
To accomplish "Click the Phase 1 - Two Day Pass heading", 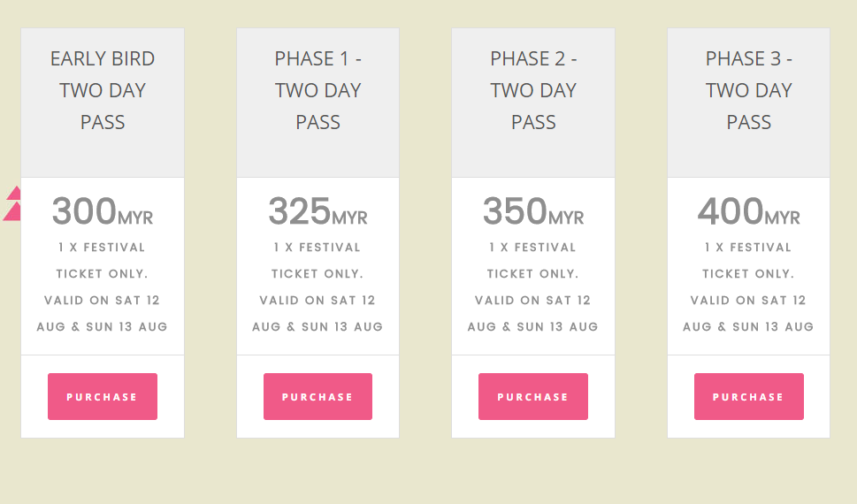I will [x=318, y=90].
